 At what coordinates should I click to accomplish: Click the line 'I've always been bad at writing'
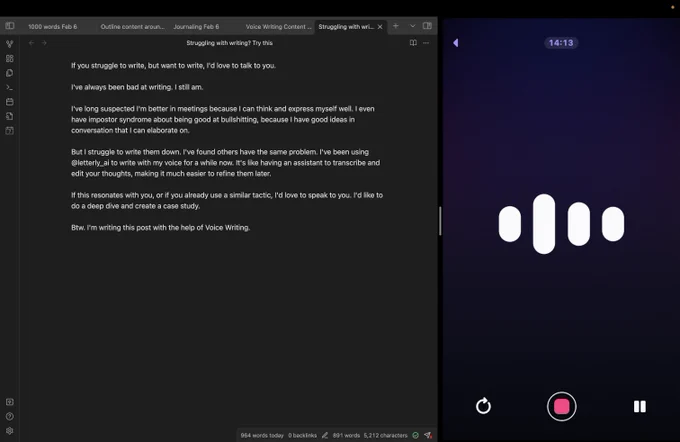click(x=137, y=87)
